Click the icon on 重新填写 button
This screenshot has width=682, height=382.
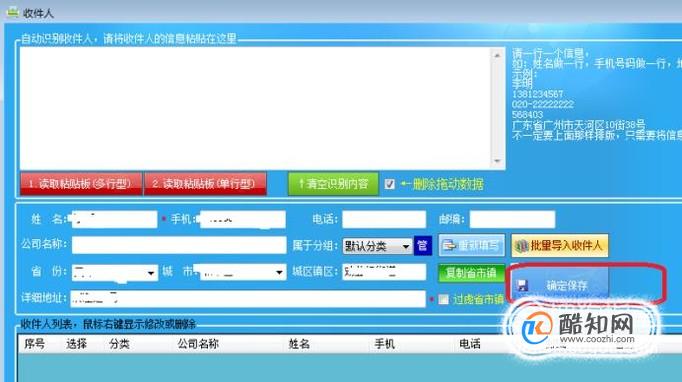point(449,246)
